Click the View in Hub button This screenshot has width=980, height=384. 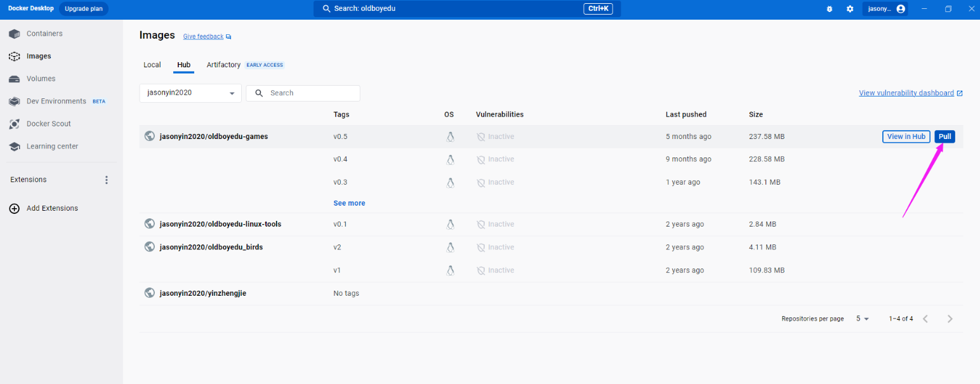click(906, 136)
